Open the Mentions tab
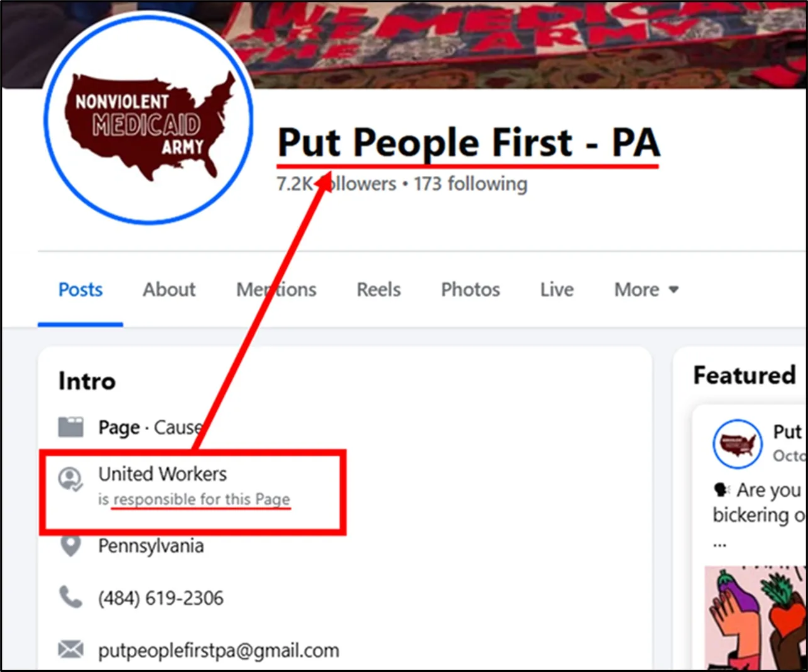Screen dimensions: 808x672 tap(276, 290)
